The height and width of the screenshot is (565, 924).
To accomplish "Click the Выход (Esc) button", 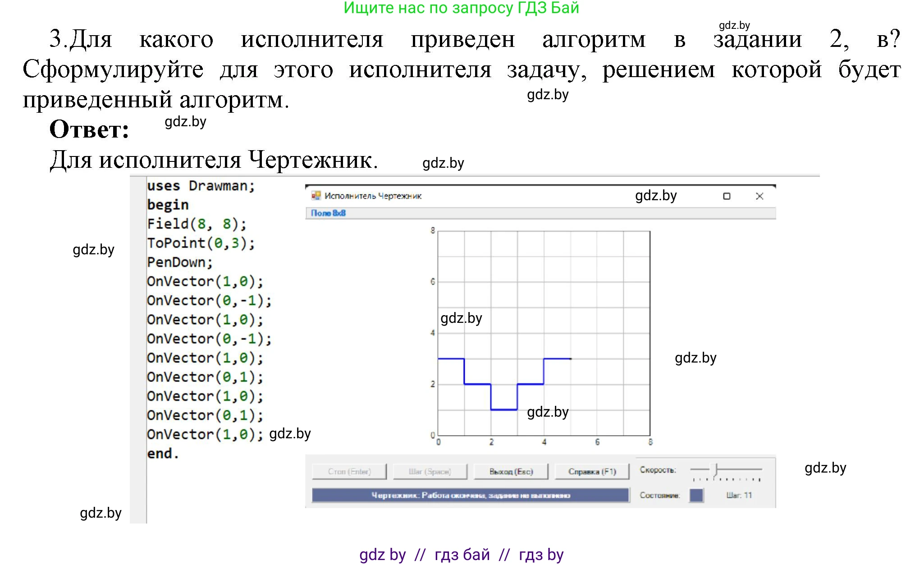I will click(x=511, y=472).
